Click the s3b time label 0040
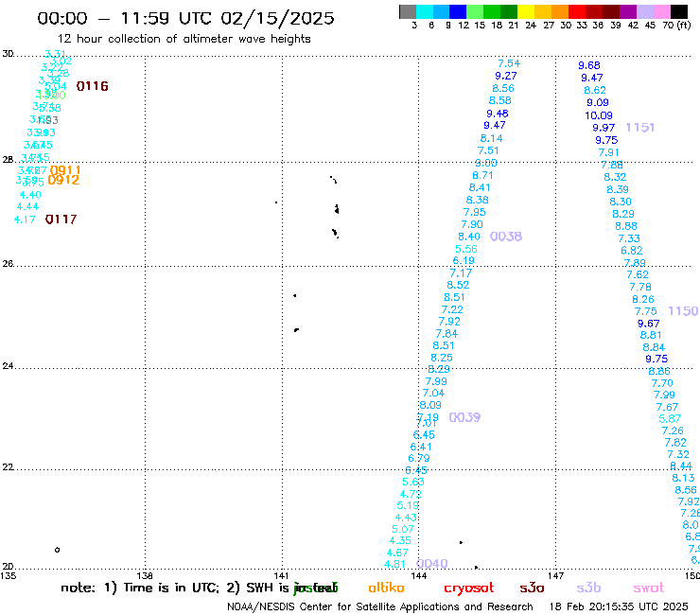700x615 pixels. (432, 564)
